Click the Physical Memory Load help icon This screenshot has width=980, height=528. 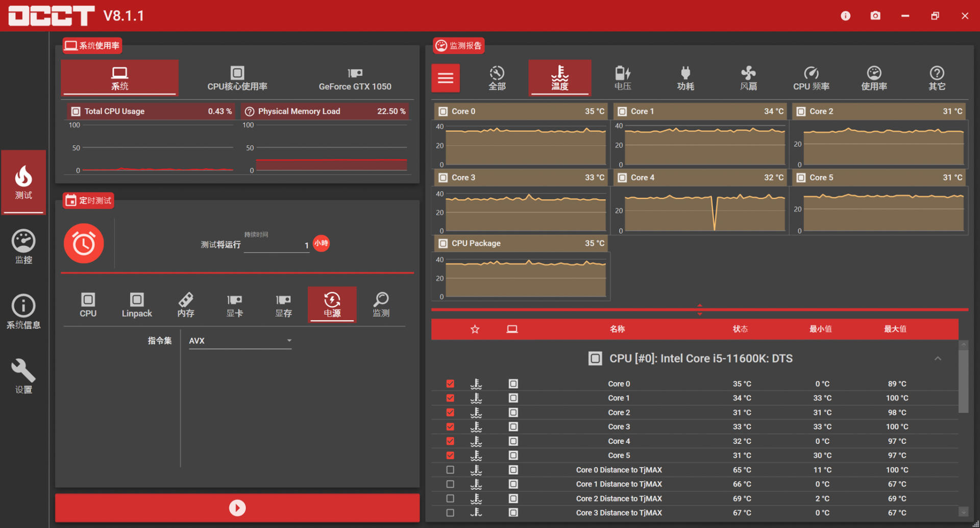(249, 111)
